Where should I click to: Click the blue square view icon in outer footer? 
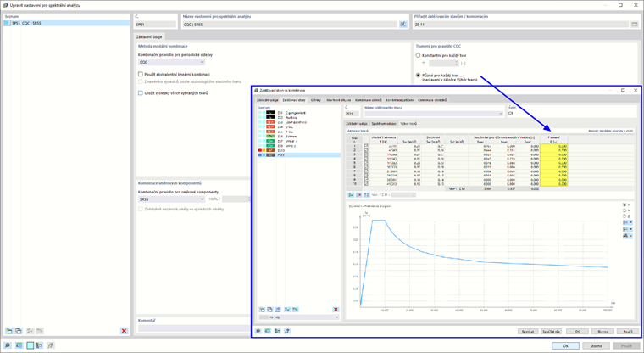pos(30,345)
